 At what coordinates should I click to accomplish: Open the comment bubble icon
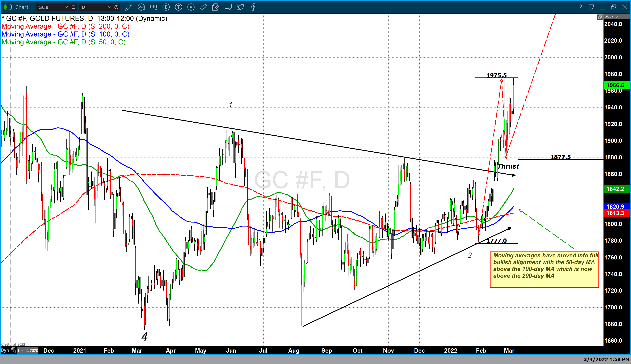228,7
